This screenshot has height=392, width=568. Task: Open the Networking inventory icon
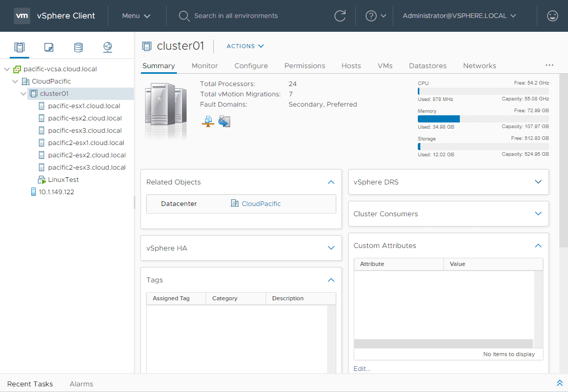pyautogui.click(x=108, y=48)
